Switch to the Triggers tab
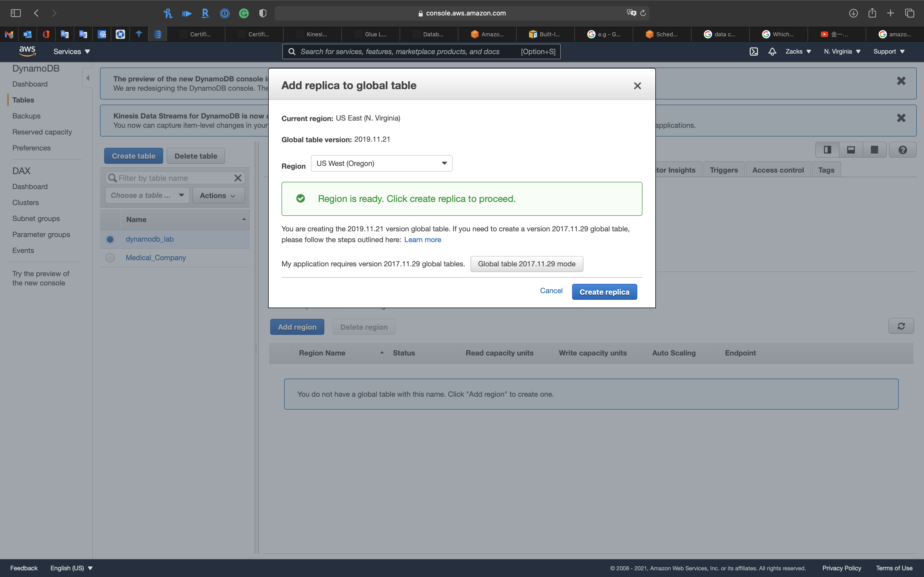The height and width of the screenshot is (577, 924). [723, 170]
